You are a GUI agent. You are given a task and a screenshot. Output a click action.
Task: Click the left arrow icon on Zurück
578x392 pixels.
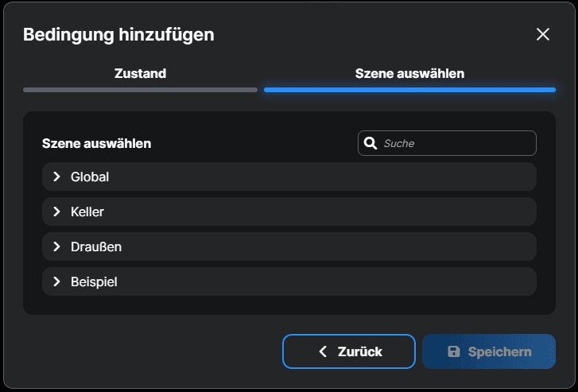(323, 351)
